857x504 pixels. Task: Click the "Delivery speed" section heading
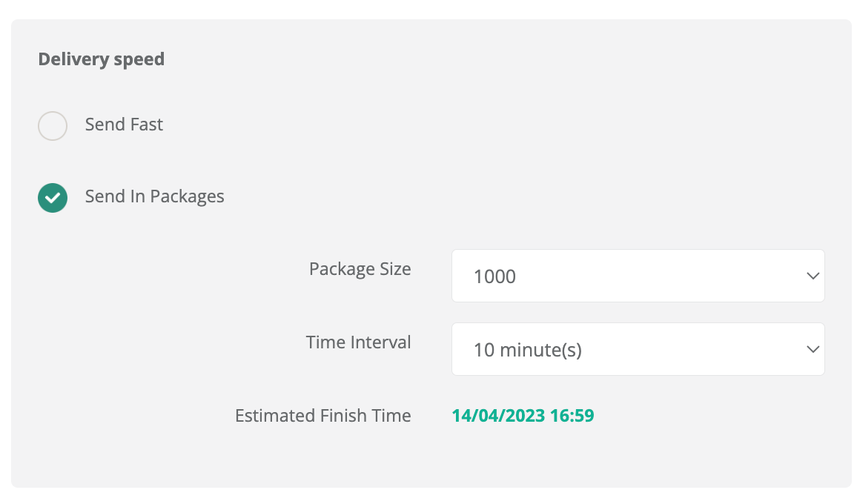101,59
